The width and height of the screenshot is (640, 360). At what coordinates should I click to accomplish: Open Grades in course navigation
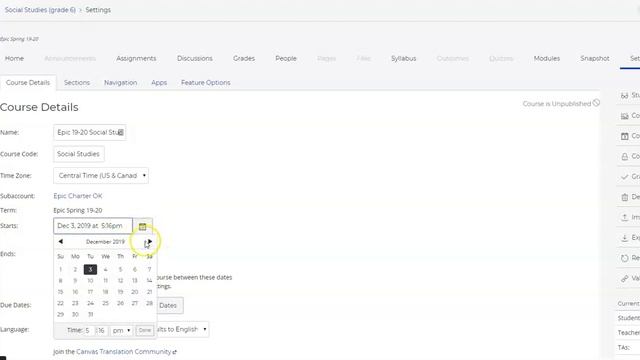click(244, 58)
